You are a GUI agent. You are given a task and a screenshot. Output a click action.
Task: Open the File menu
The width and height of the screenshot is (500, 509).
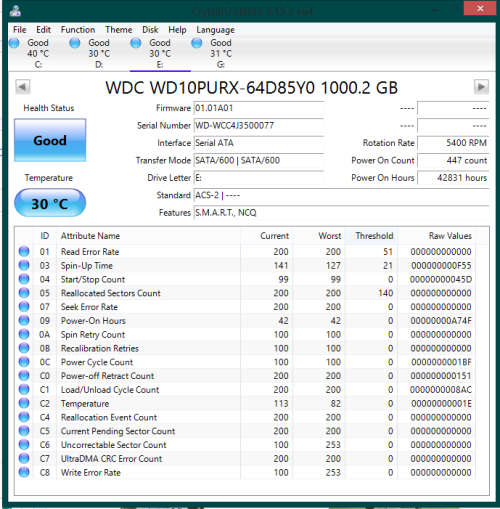19,30
